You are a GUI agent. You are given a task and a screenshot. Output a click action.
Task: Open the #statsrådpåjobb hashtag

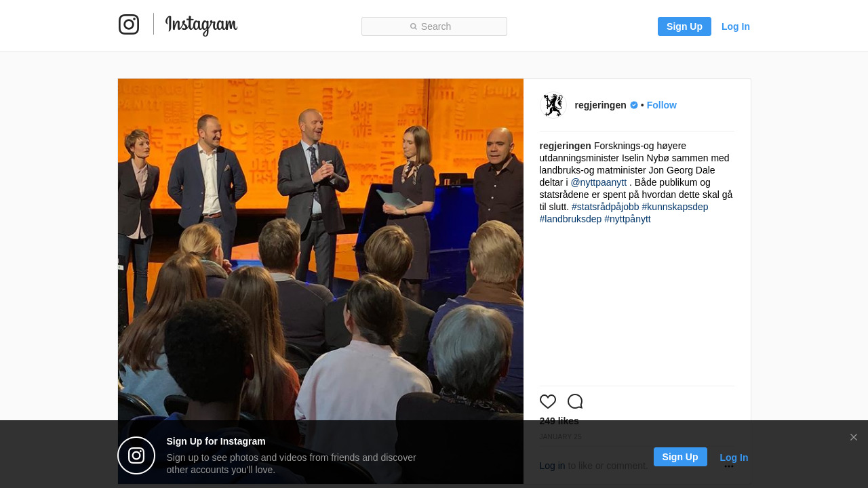(606, 207)
